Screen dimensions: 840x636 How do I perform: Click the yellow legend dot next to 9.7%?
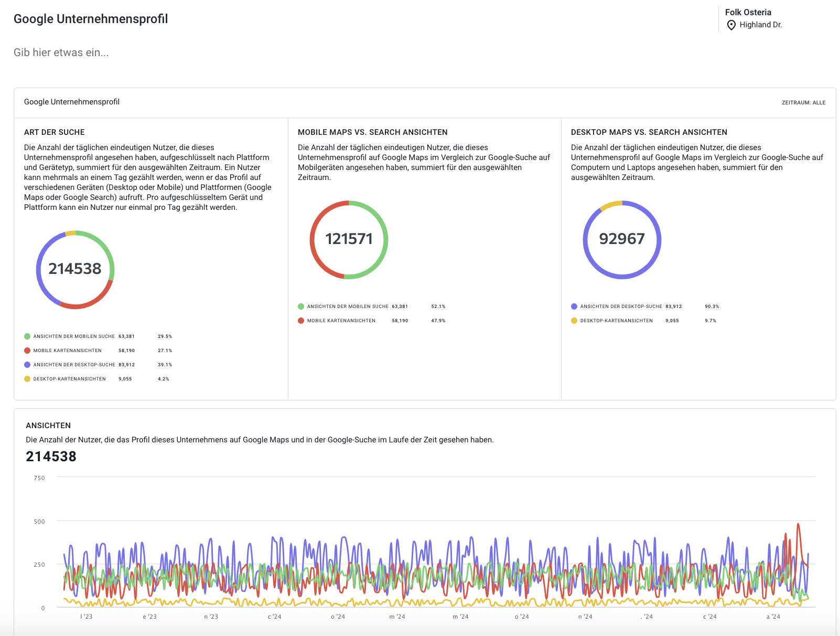[x=574, y=321]
